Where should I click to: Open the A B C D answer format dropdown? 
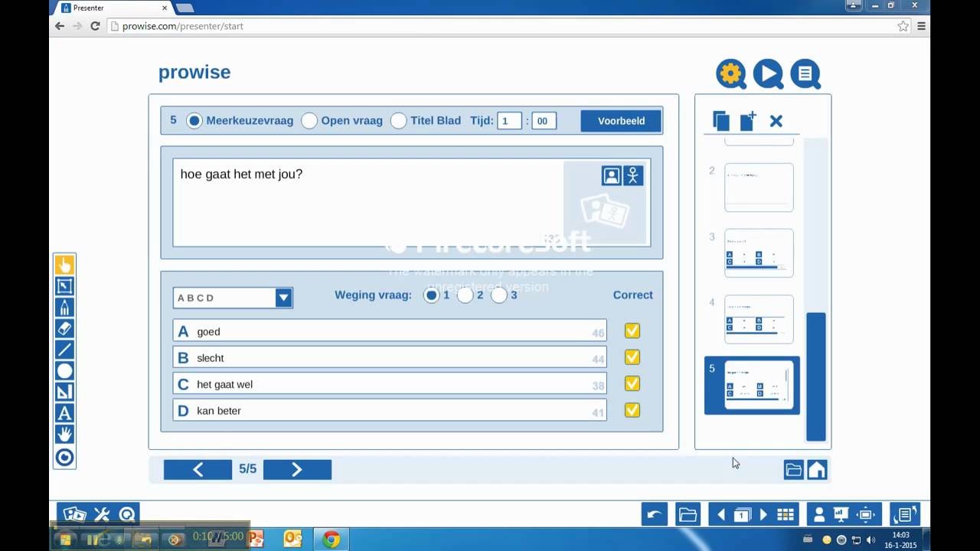[x=283, y=298]
